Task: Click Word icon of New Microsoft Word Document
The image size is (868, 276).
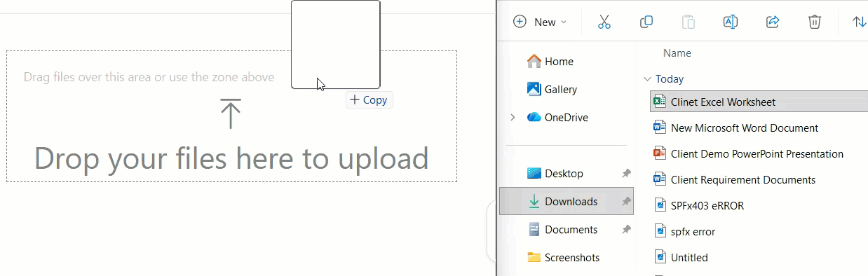Action: coord(659,127)
